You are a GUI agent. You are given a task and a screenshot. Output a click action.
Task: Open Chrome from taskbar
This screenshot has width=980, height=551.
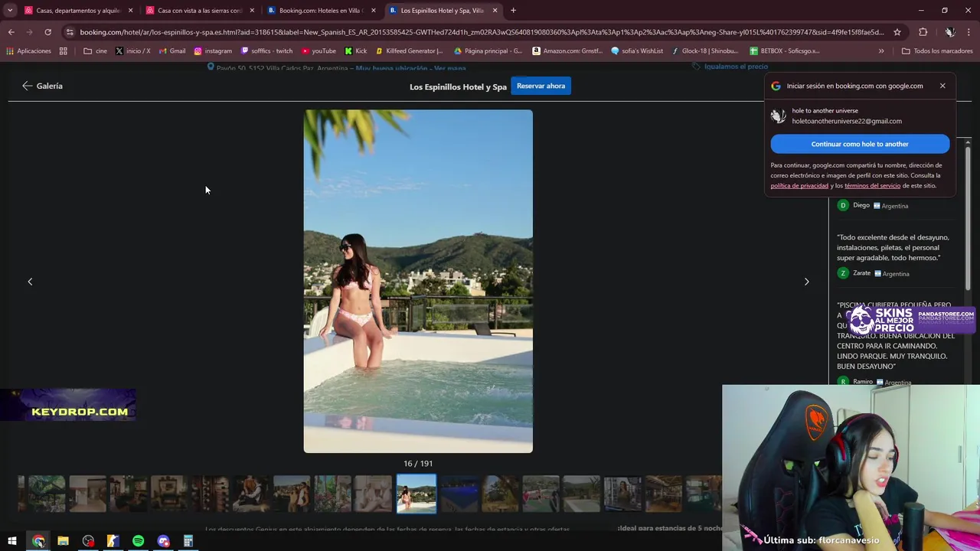[x=38, y=541]
